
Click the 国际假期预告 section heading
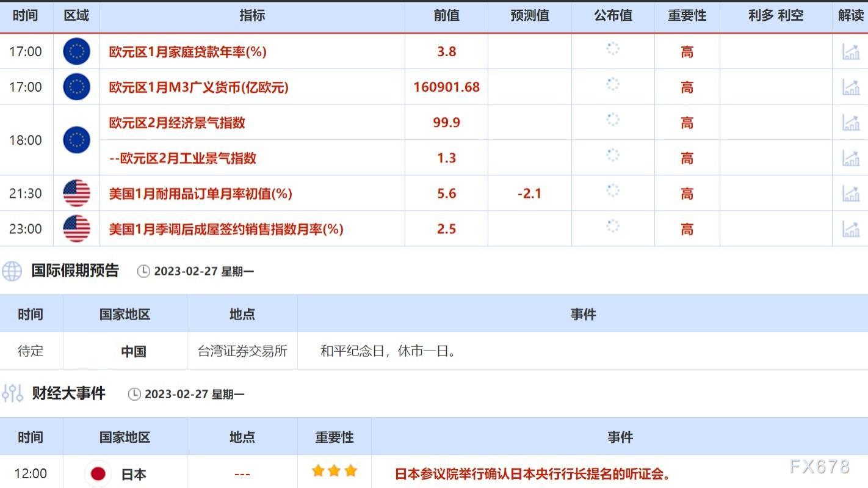75,271
